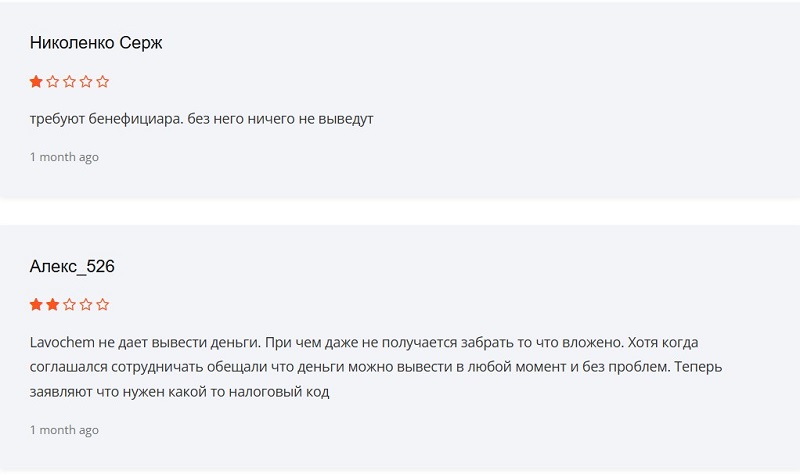Click the line ending with 'налоговый код'
The height and width of the screenshot is (474, 800).
(180, 392)
